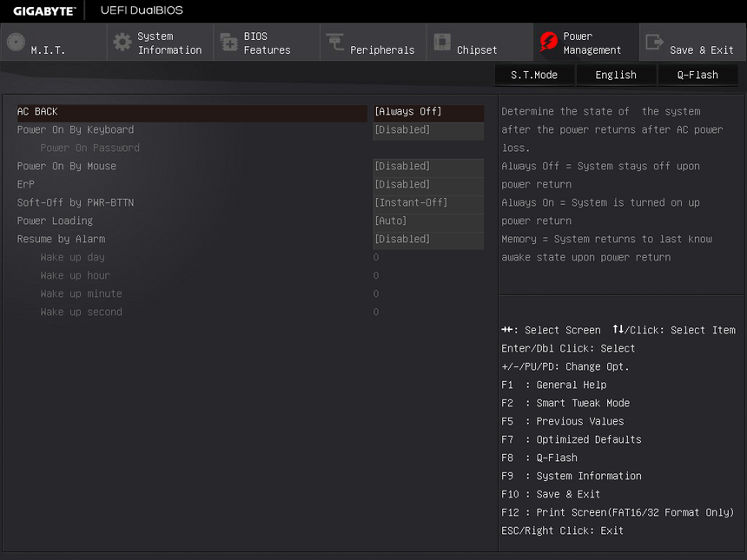Toggle Power On By Mouse Disabled value

tap(428, 167)
